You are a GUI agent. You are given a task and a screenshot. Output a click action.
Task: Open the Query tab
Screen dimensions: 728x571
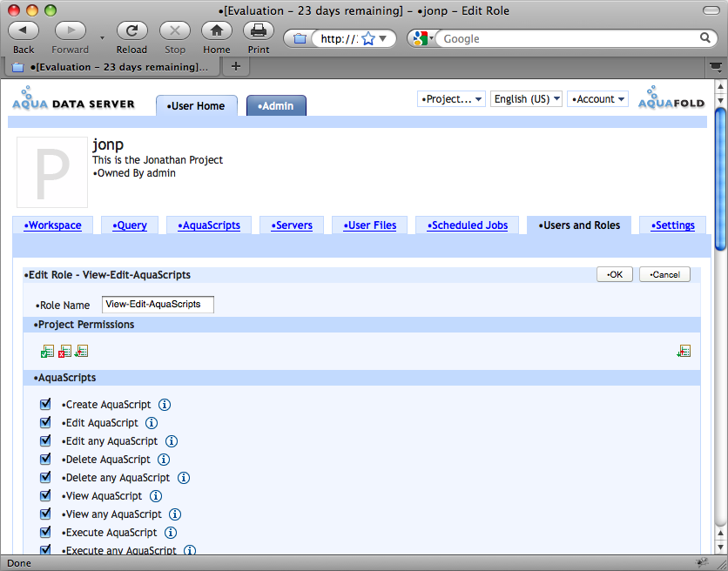(x=130, y=225)
